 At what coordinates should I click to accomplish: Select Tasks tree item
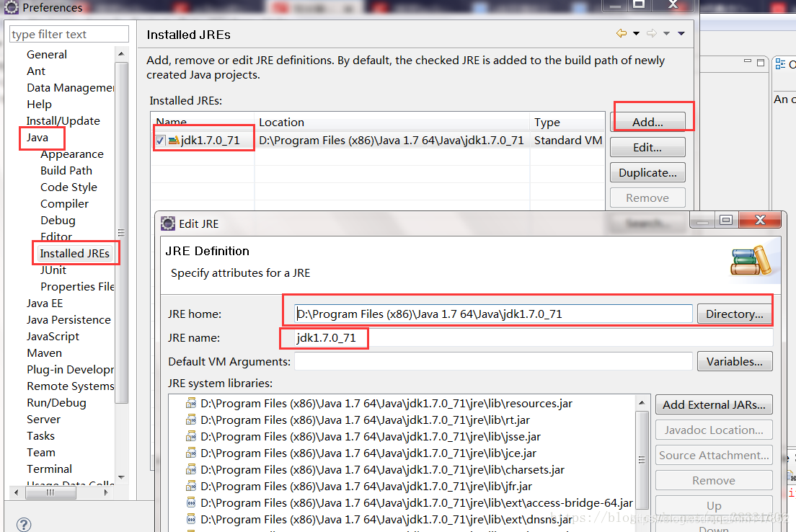tap(40, 435)
